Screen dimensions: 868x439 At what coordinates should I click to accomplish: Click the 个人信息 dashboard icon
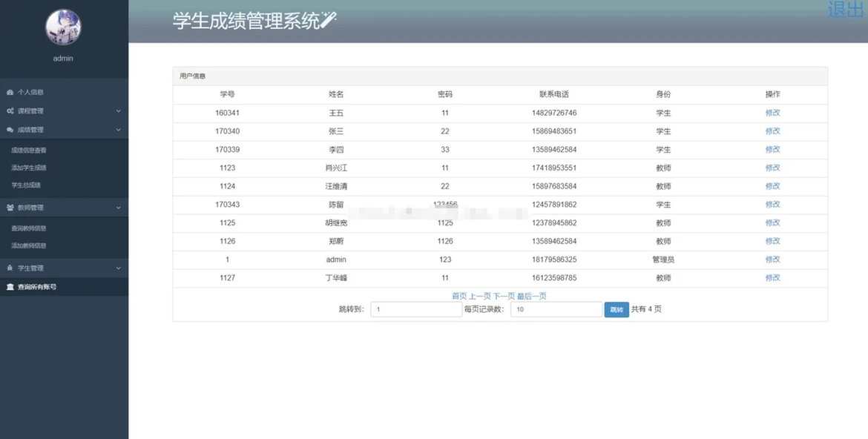[10, 93]
